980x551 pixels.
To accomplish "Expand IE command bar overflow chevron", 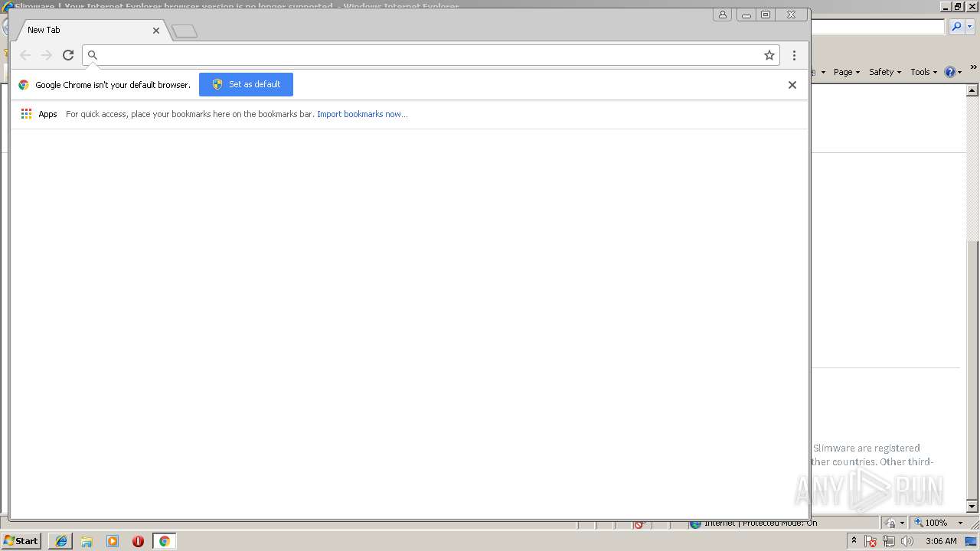I will click(x=973, y=68).
